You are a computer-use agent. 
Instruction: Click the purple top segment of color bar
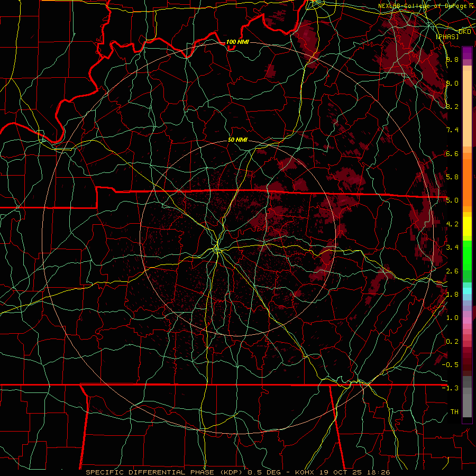tap(467, 53)
